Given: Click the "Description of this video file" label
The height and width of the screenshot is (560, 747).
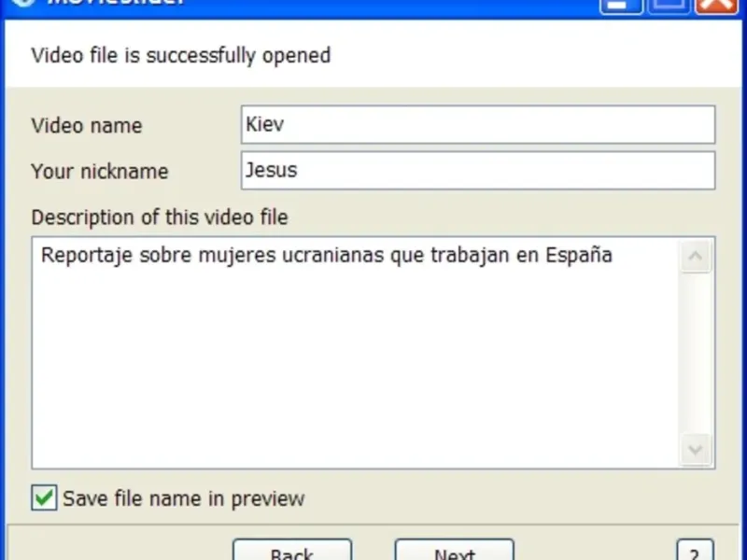Looking at the screenshot, I should pyautogui.click(x=160, y=217).
